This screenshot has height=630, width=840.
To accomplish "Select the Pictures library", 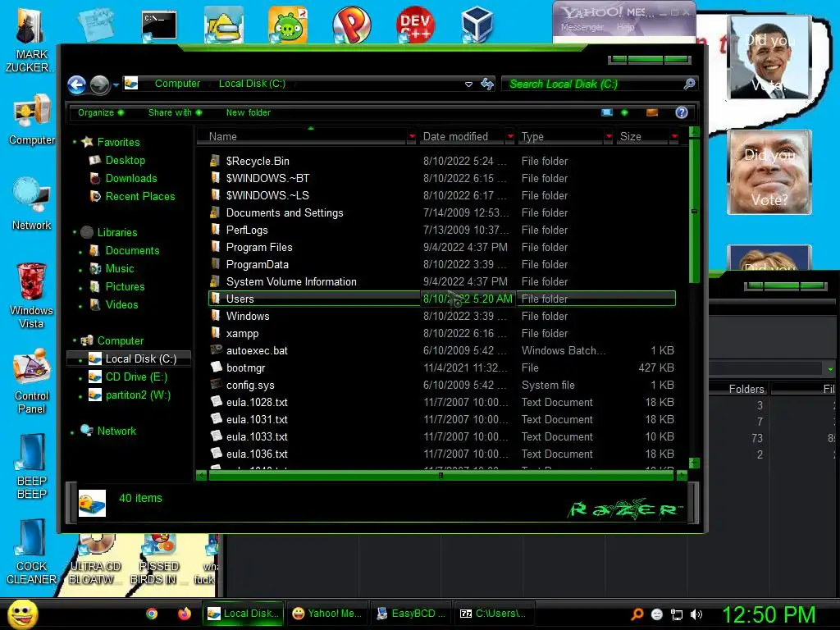I will tap(125, 286).
